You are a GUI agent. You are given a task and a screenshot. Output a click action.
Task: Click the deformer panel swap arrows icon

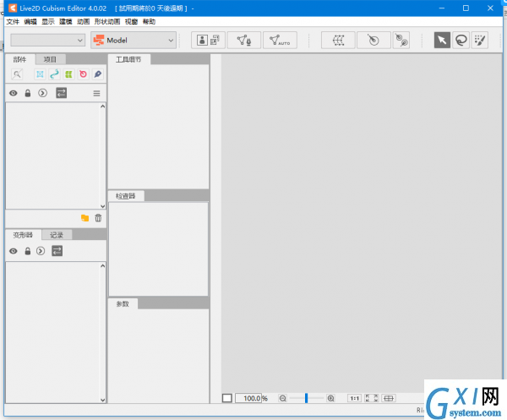pos(57,251)
